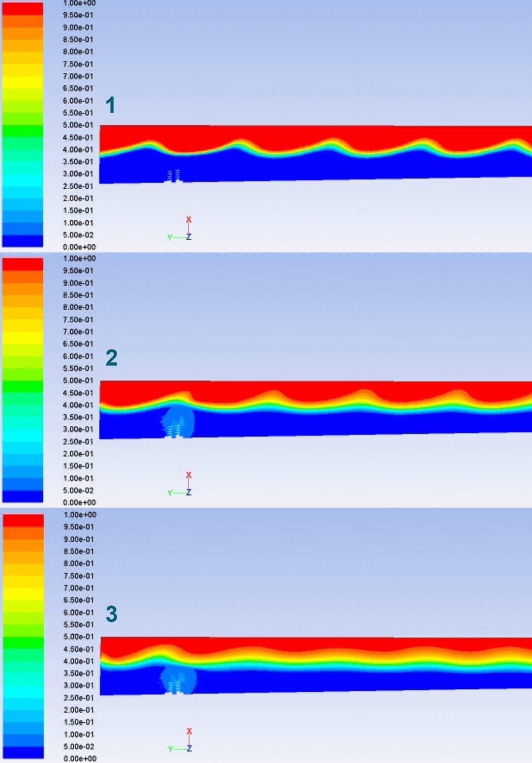Screen dimensions: 532x763
Task: Click the 0.00e+00 legend value in panel 3
Action: tap(79, 758)
